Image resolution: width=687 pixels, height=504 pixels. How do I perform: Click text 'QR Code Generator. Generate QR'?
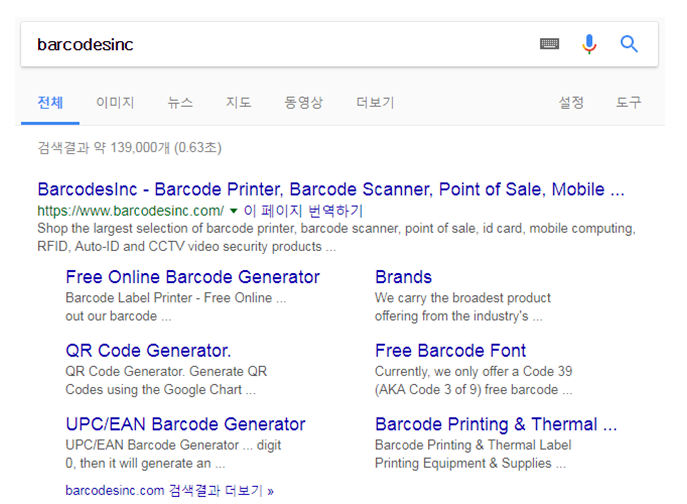(x=166, y=371)
